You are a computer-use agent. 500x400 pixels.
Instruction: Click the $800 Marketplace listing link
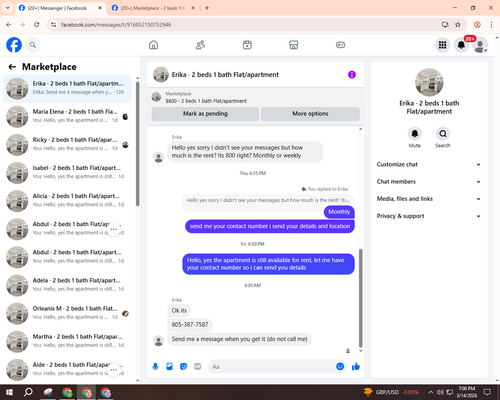[206, 101]
